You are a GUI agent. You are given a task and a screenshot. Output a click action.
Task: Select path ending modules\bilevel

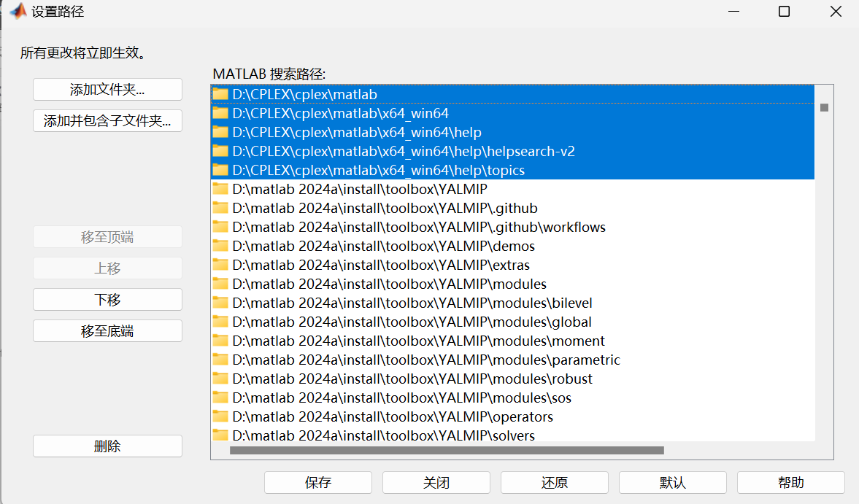click(513, 303)
